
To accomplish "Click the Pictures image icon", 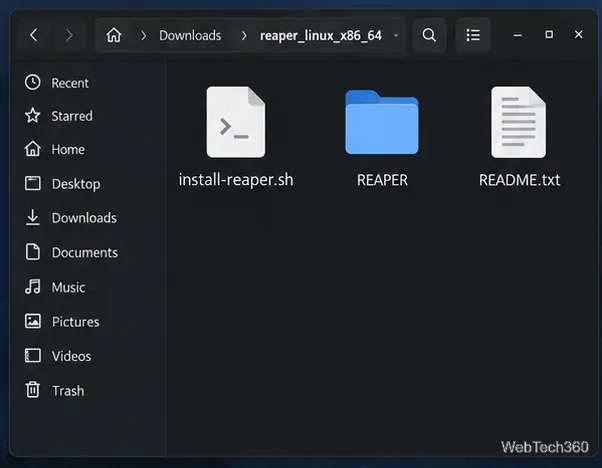I will point(33,321).
